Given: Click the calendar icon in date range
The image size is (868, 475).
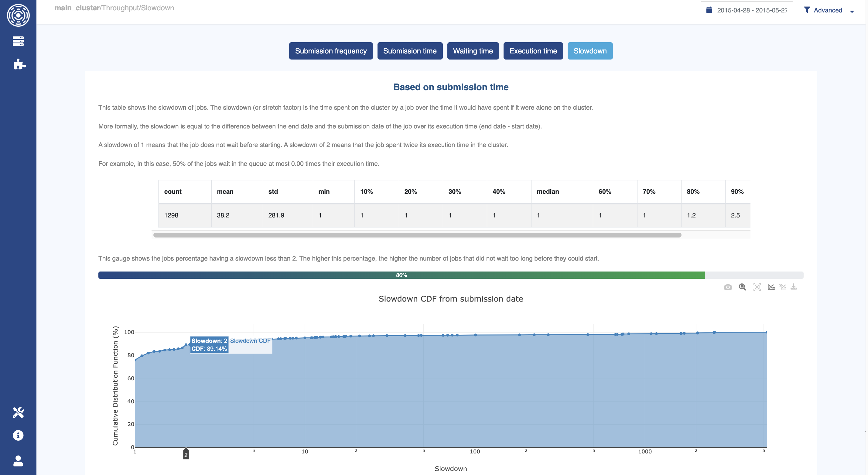Looking at the screenshot, I should pyautogui.click(x=709, y=10).
